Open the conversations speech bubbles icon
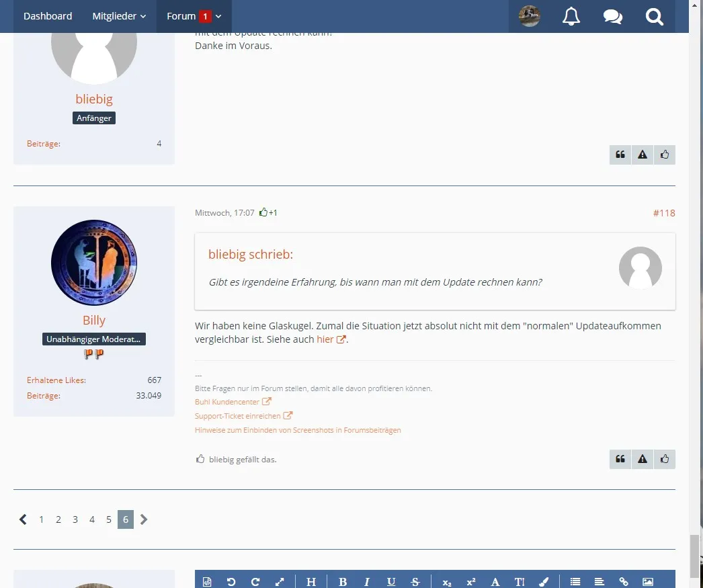Viewport: 703px width, 588px height. pos(612,16)
